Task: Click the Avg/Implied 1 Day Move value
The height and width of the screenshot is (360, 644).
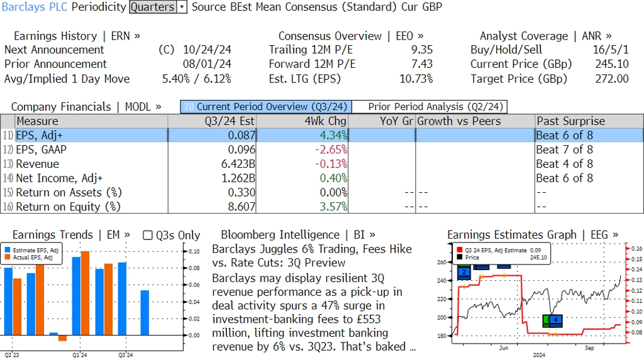Action: click(197, 79)
